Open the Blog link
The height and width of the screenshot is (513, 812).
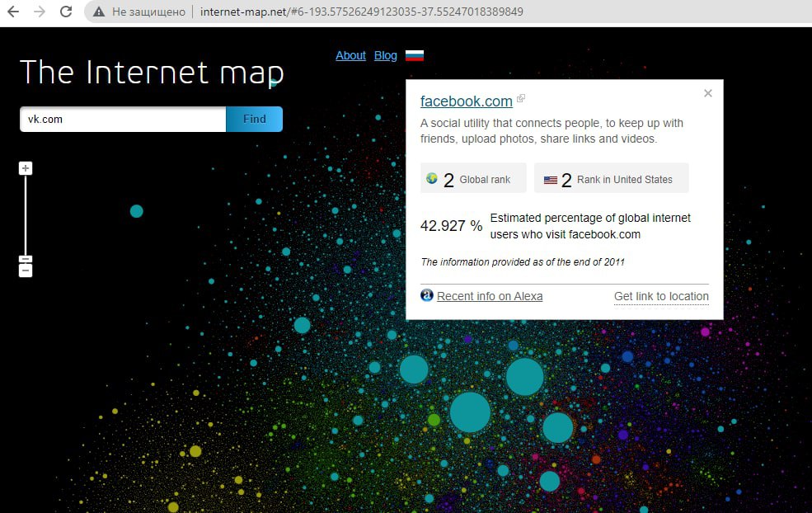click(x=385, y=55)
